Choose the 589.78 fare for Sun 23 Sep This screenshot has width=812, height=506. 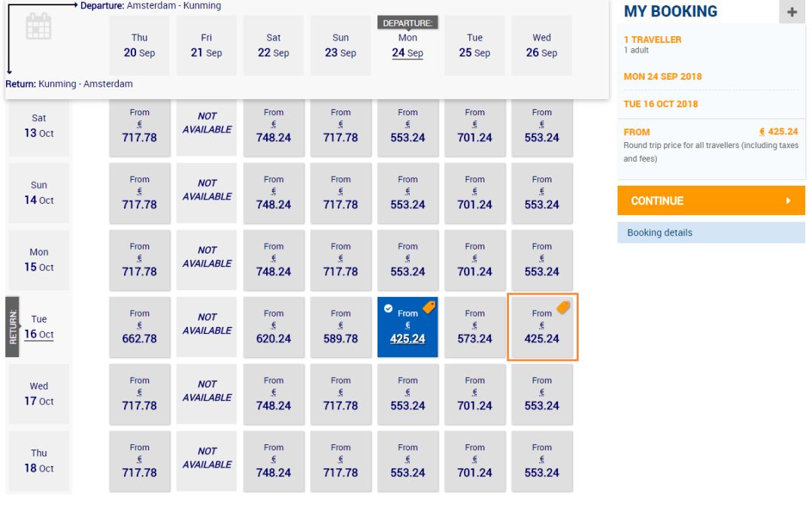(341, 327)
